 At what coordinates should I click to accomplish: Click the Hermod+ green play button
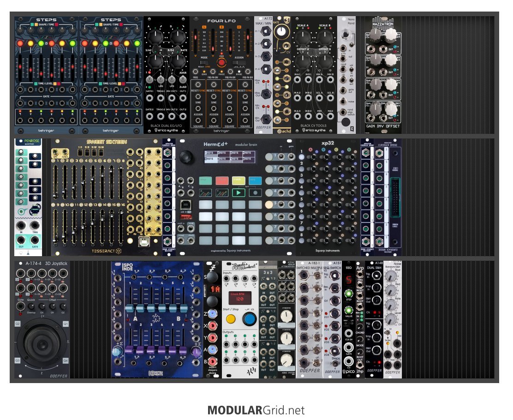(x=239, y=193)
